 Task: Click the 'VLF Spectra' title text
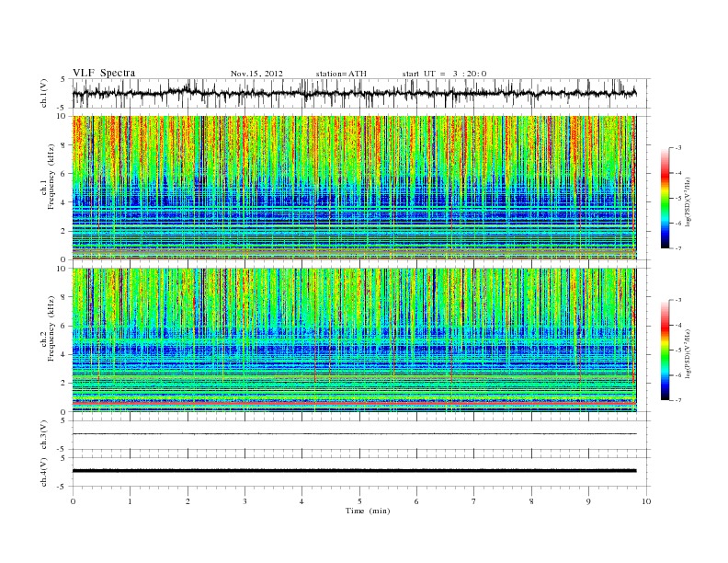[x=104, y=73]
